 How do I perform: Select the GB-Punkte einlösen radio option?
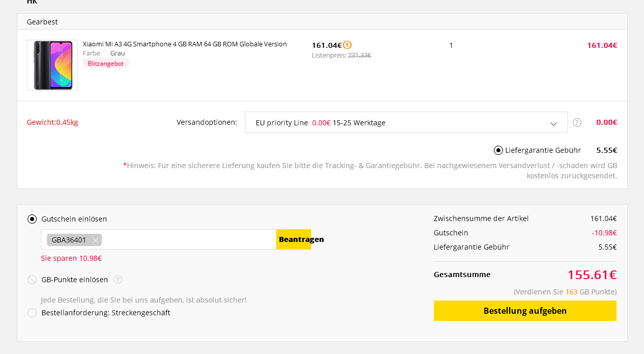click(x=32, y=280)
